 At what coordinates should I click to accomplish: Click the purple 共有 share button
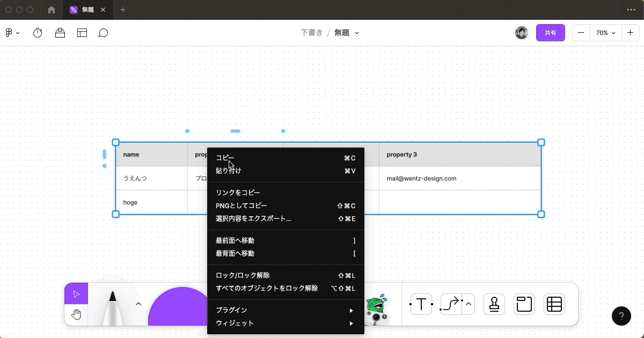coord(551,33)
